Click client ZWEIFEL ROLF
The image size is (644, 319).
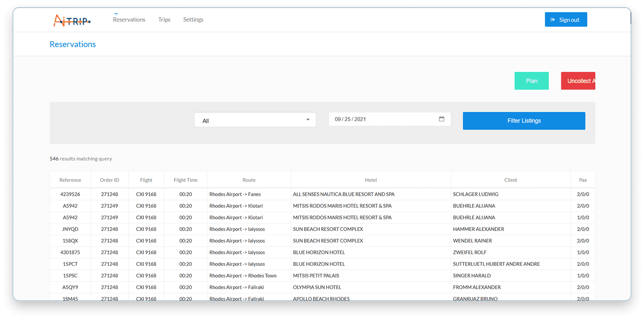[x=470, y=252]
